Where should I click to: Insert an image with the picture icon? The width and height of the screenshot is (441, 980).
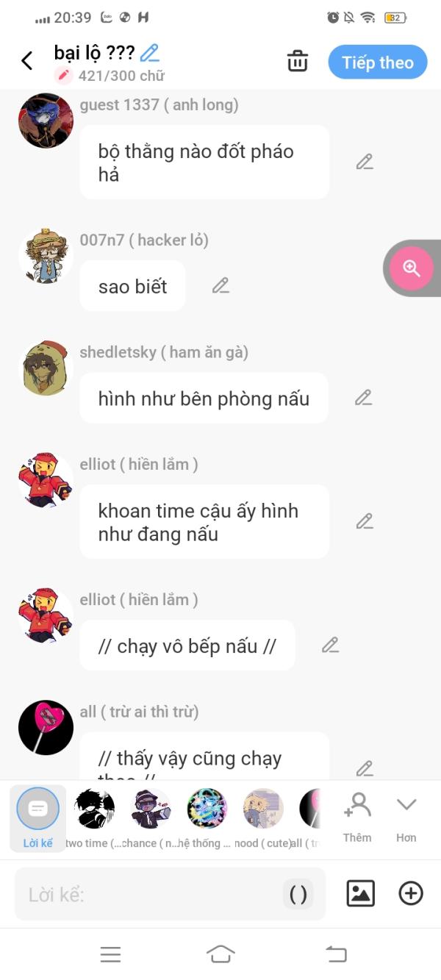pos(360,893)
